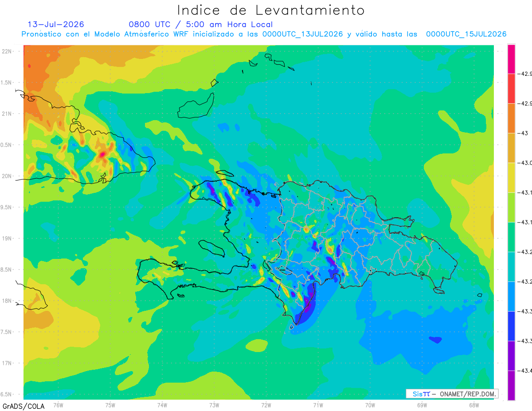Image resolution: width=532 pixels, height=411 pixels.
Task: Click the "70W" longitude label
Action: pyautogui.click(x=370, y=405)
